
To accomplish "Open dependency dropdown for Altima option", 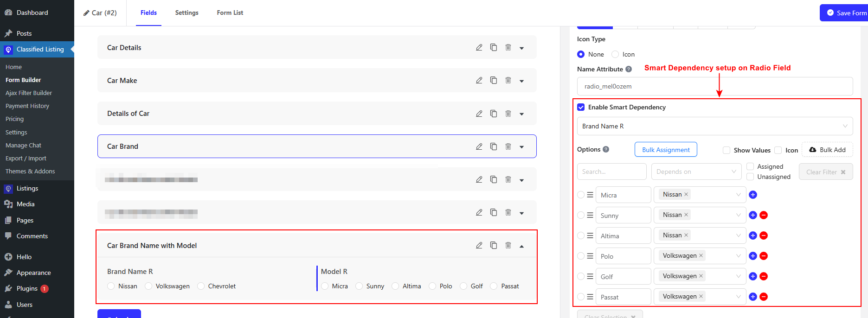I will (700, 235).
